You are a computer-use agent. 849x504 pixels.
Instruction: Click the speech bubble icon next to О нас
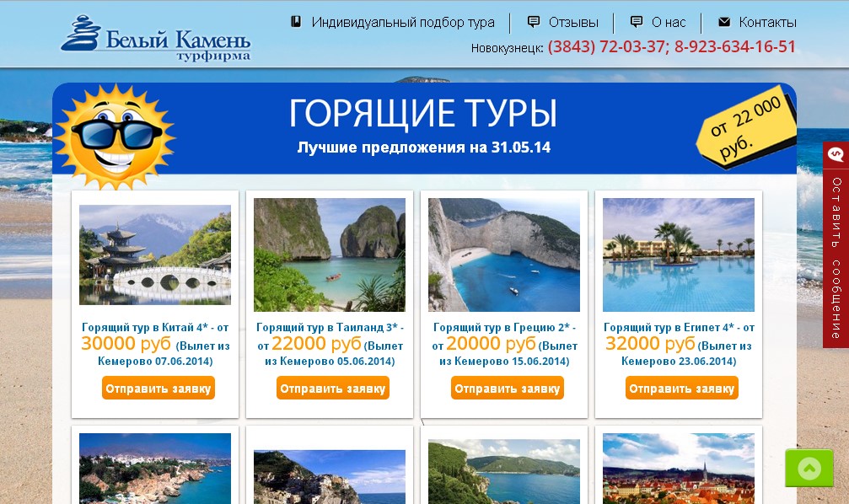637,22
